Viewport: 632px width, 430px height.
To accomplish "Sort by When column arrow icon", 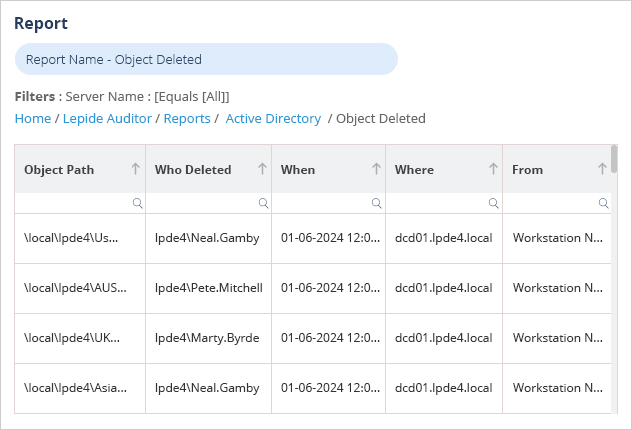I will tap(376, 169).
